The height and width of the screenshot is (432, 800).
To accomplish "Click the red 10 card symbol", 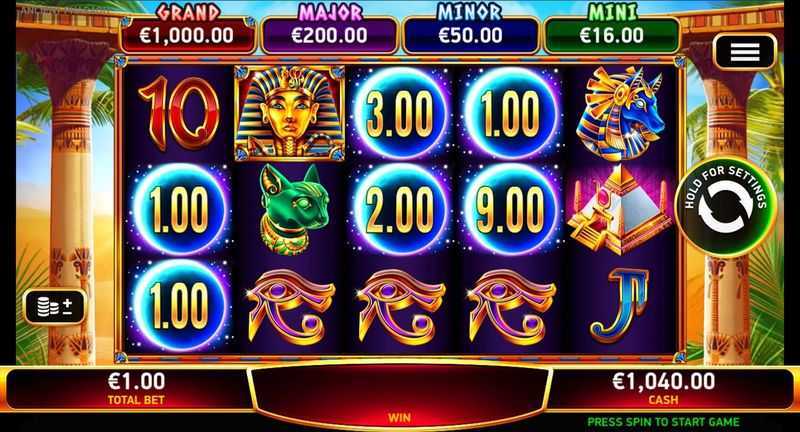I will click(x=179, y=112).
